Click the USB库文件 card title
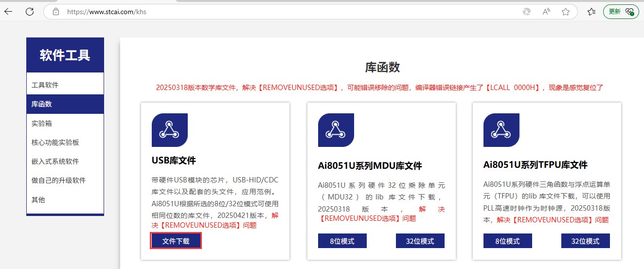Image resolution: width=644 pixels, height=269 pixels. pyautogui.click(x=174, y=161)
